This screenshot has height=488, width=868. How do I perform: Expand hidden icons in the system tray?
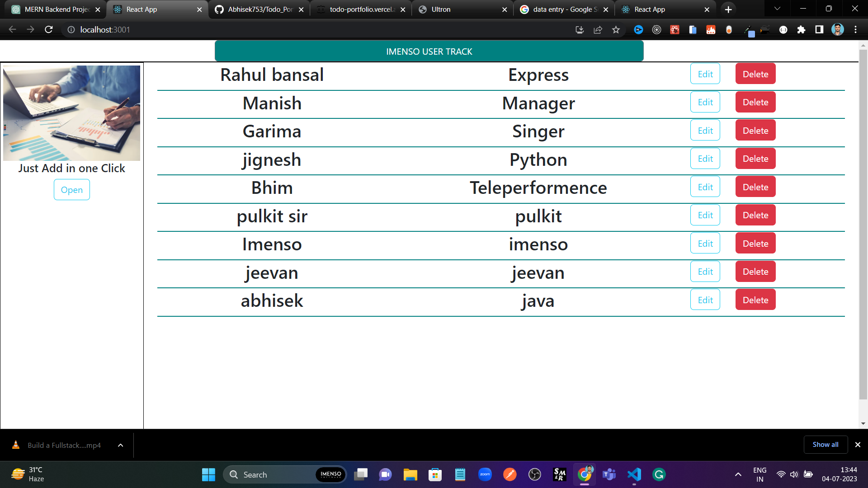pos(738,474)
